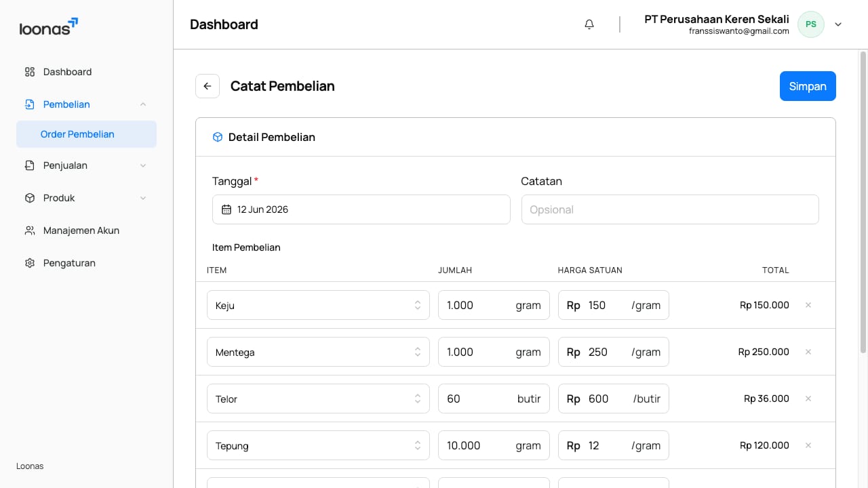Screen dimensions: 868x488
Task: Open the account dropdown chevron
Action: (838, 24)
